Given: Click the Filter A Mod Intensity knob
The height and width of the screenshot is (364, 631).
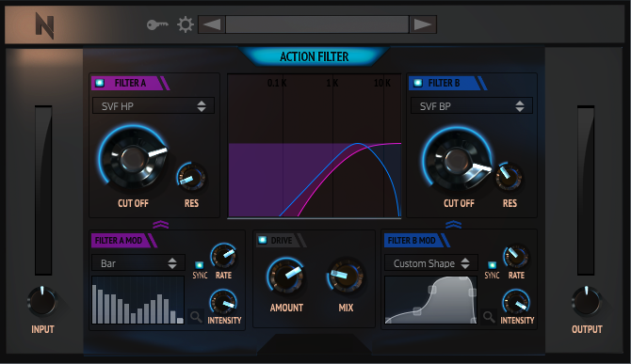Looking at the screenshot, I should [x=223, y=302].
